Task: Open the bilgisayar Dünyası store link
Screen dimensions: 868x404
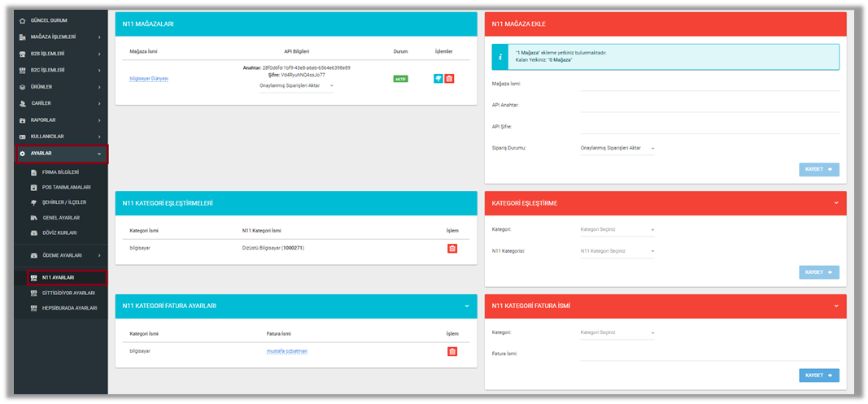Action: (x=149, y=79)
